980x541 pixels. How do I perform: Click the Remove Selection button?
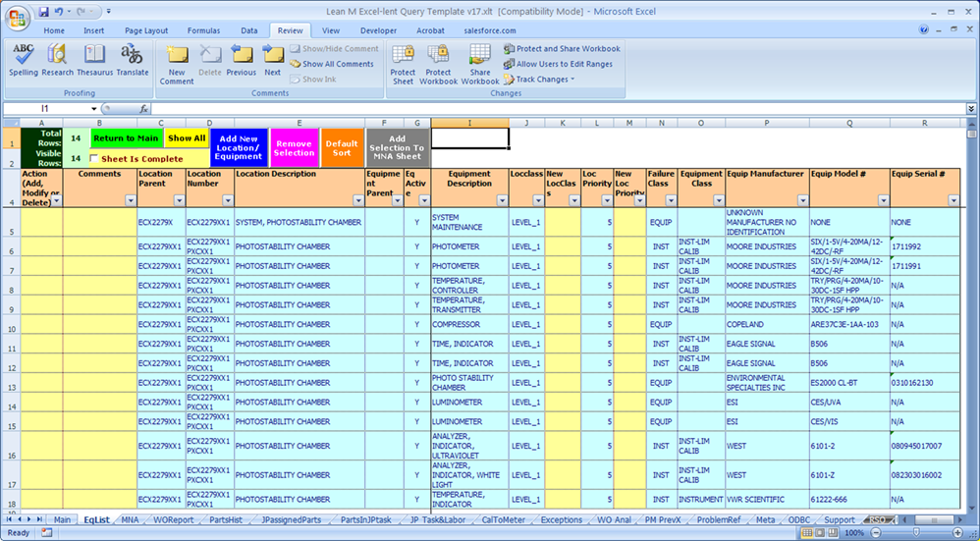click(x=294, y=148)
